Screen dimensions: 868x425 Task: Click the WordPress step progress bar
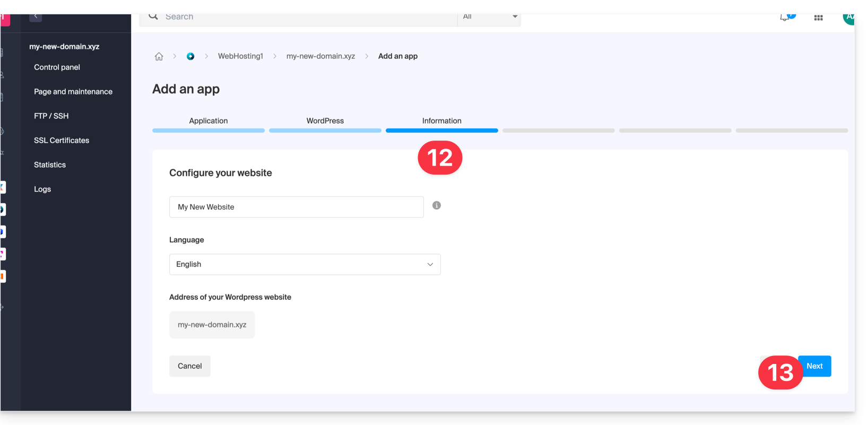point(325,131)
